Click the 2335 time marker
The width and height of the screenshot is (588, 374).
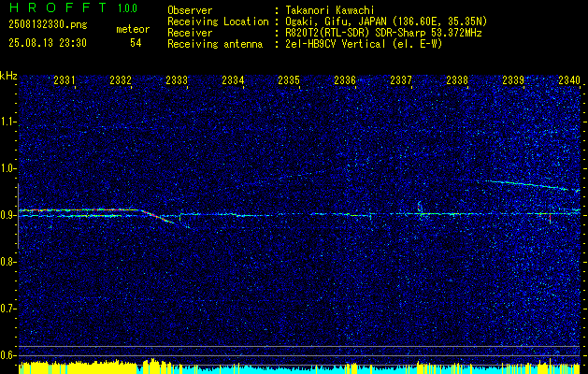pos(289,80)
